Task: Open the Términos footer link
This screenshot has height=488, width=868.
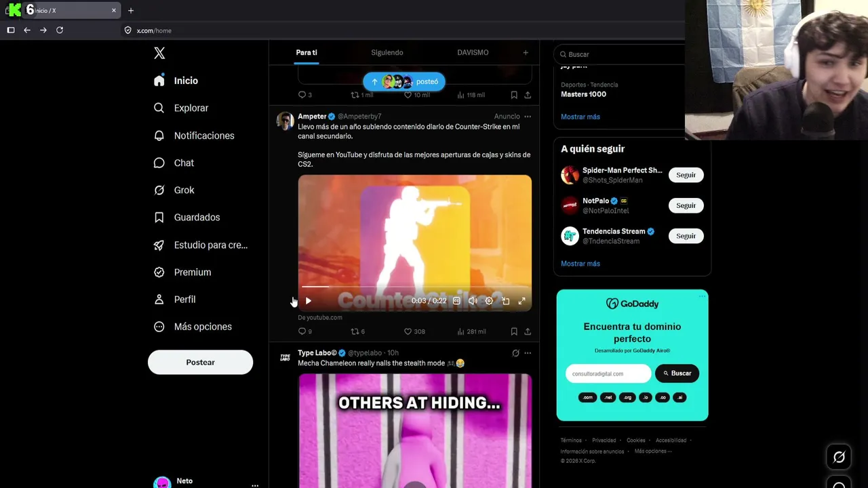Action: [x=571, y=441]
